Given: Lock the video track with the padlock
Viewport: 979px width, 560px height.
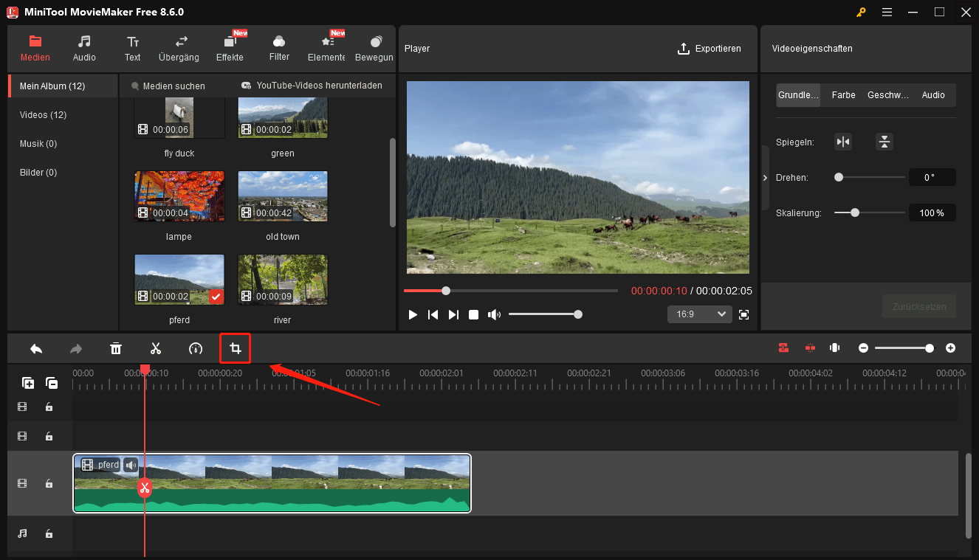Looking at the screenshot, I should click(49, 483).
